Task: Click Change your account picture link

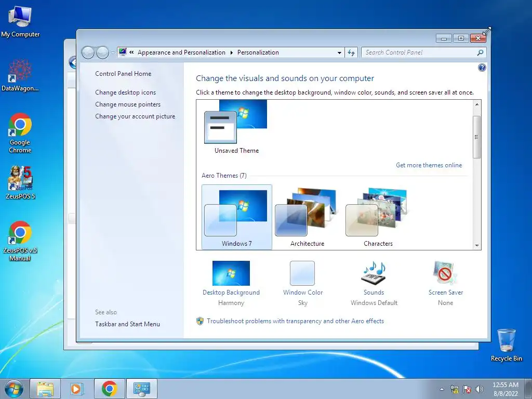Action: click(x=135, y=116)
